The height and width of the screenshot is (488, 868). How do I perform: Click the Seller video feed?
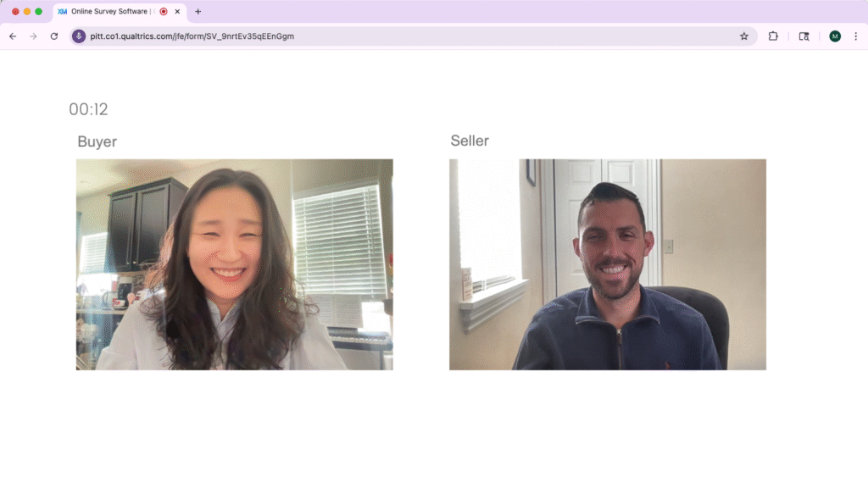607,264
